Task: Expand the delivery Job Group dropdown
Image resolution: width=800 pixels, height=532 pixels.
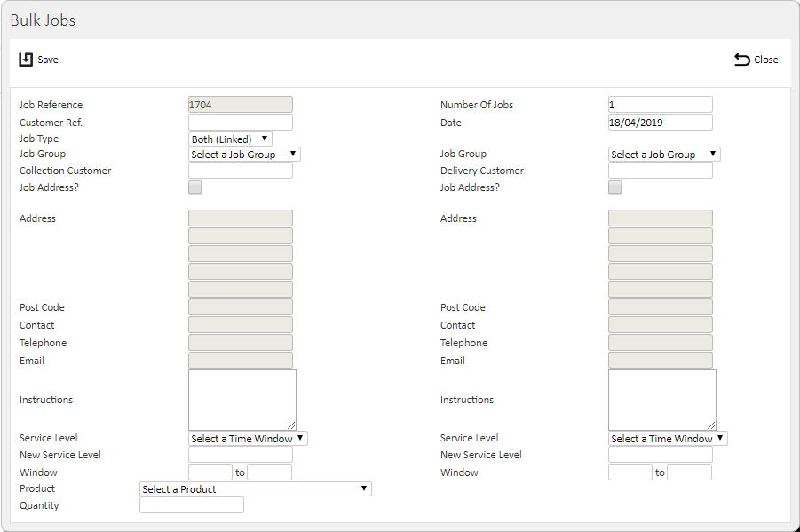Action: pos(664,155)
